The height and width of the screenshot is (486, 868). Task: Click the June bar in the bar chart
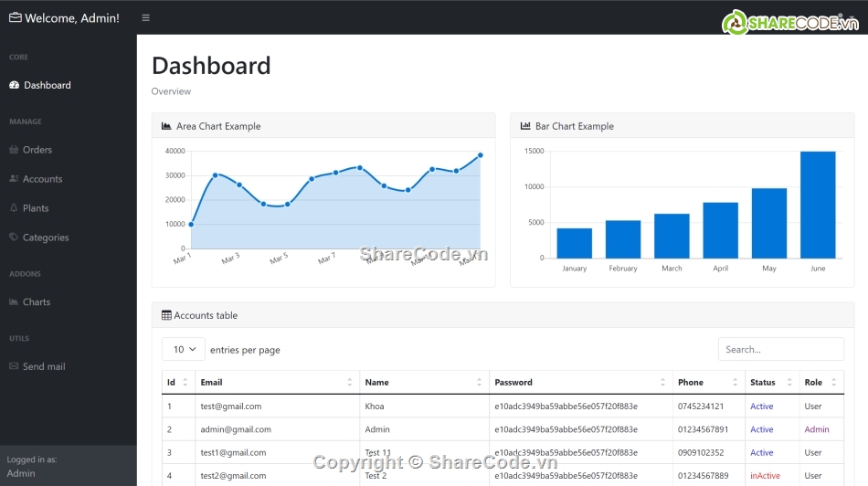click(x=818, y=205)
